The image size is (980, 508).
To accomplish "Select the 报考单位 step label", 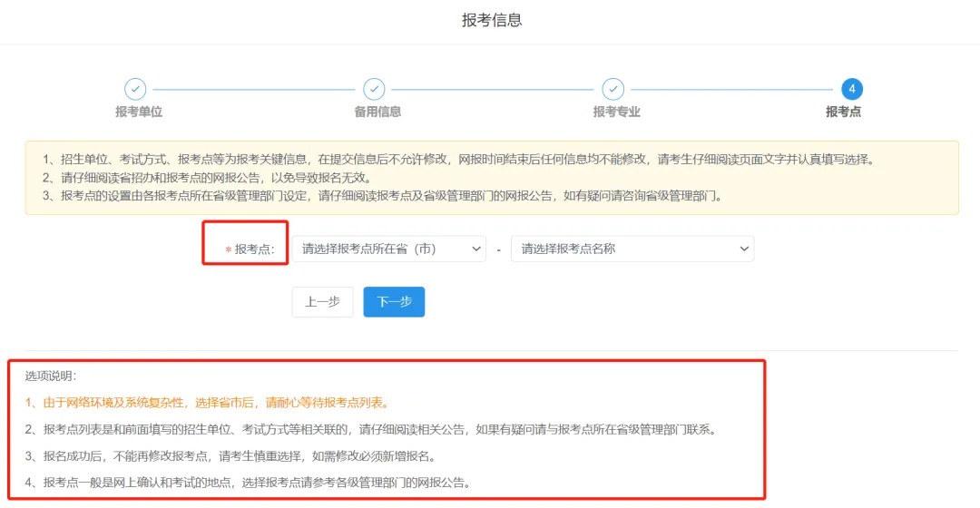I will click(x=139, y=112).
